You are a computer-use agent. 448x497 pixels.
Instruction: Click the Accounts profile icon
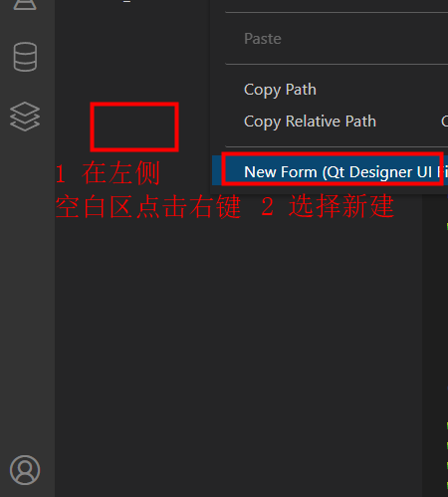[x=25, y=470]
